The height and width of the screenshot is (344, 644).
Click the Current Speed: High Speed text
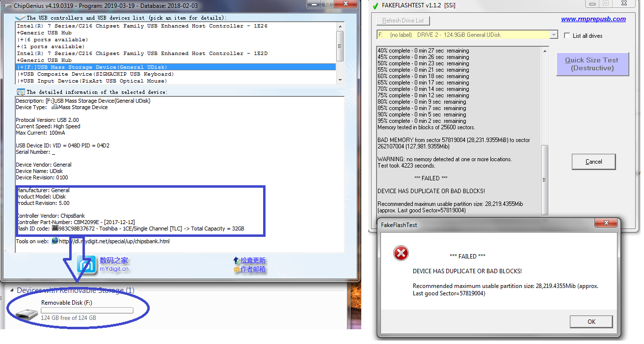point(48,126)
